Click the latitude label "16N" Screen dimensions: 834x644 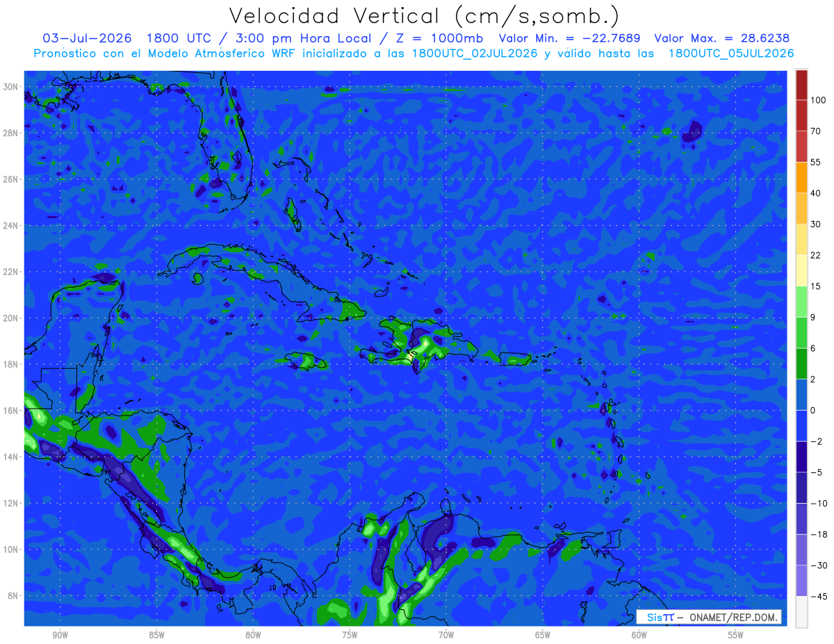pyautogui.click(x=12, y=411)
